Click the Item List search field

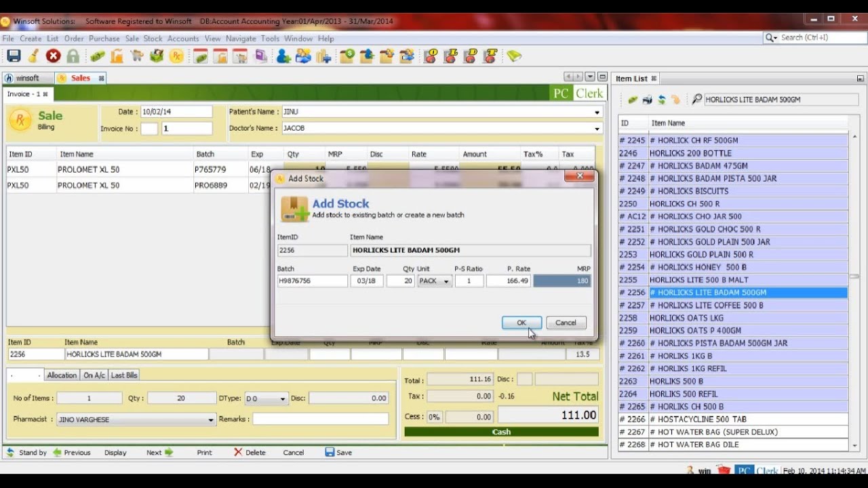coord(781,100)
